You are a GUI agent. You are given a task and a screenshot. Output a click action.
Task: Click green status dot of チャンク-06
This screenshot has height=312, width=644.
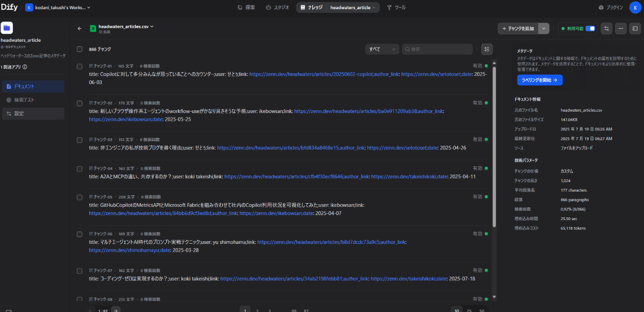tap(486, 234)
